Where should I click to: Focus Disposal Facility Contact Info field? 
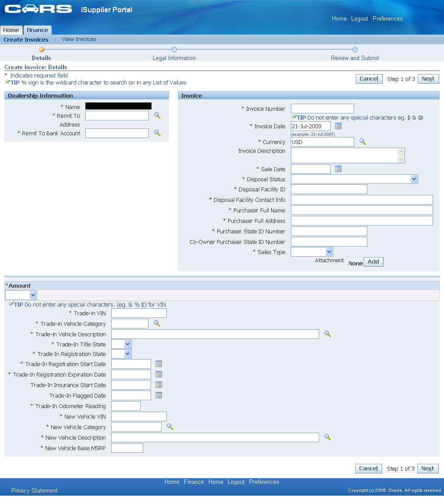pos(362,200)
